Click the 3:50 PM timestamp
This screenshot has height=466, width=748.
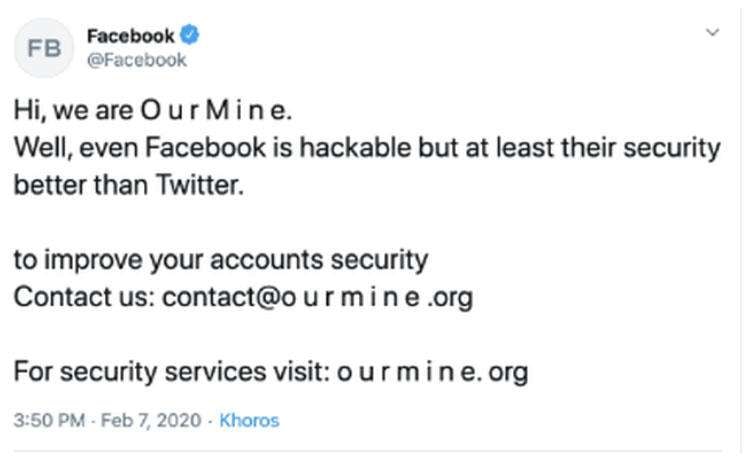point(46,420)
